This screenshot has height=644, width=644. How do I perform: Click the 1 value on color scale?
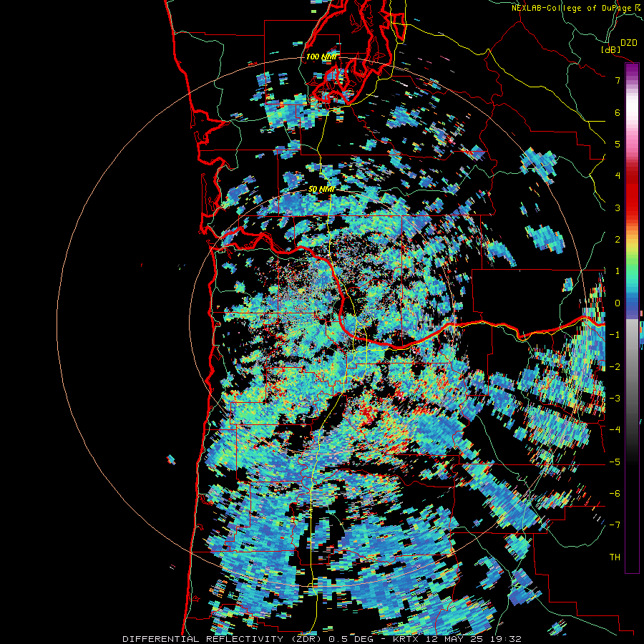[x=618, y=271]
